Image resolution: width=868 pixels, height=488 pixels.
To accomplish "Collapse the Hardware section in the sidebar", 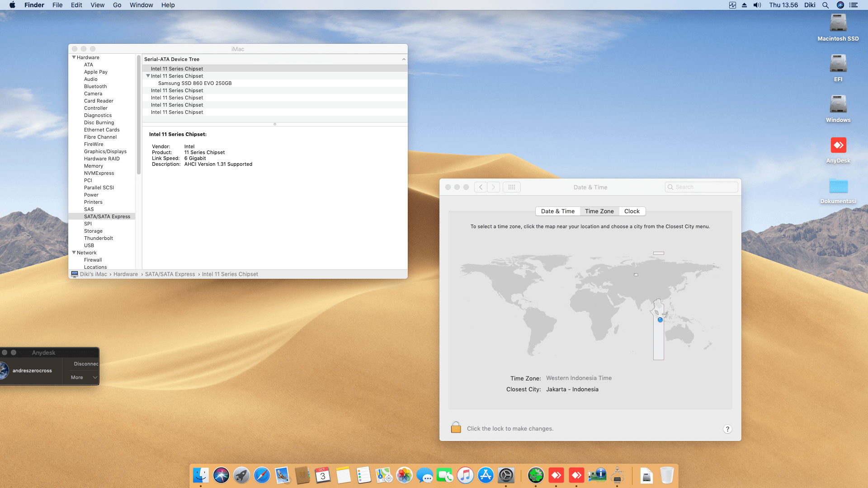I will [74, 57].
